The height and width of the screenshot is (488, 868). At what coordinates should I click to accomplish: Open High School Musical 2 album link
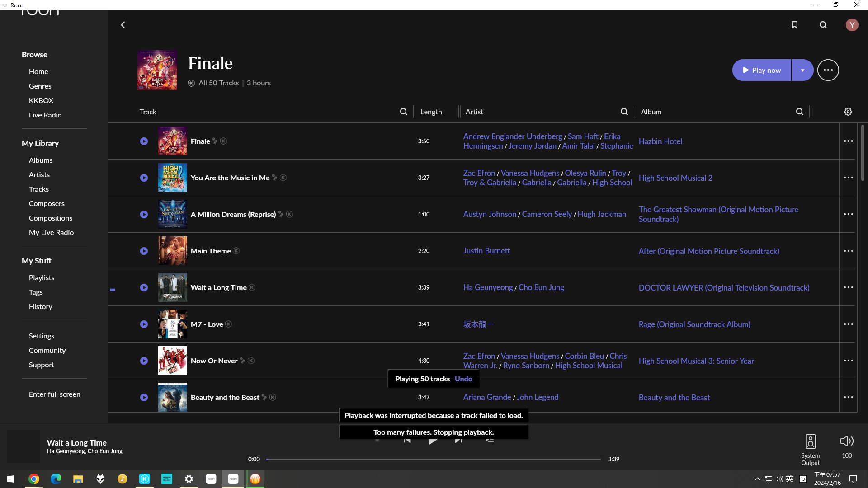pos(675,178)
